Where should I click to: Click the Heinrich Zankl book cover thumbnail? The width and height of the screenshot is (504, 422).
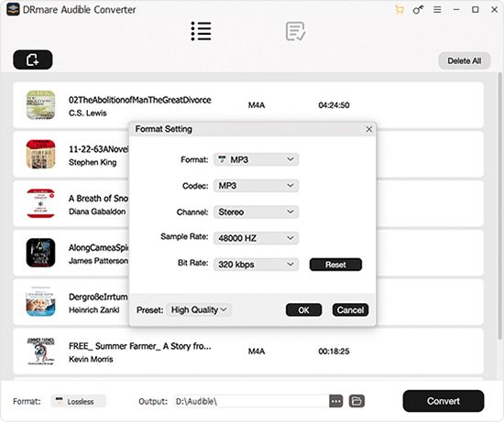pyautogui.click(x=40, y=301)
